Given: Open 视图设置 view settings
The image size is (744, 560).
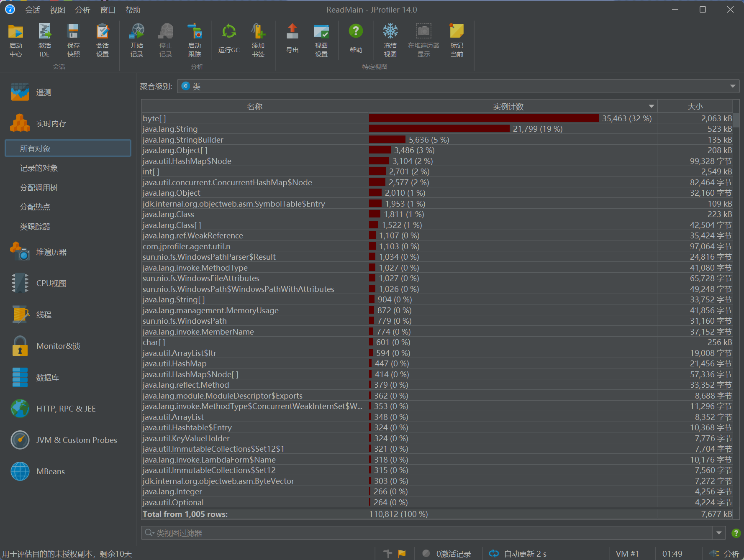Looking at the screenshot, I should pyautogui.click(x=321, y=40).
